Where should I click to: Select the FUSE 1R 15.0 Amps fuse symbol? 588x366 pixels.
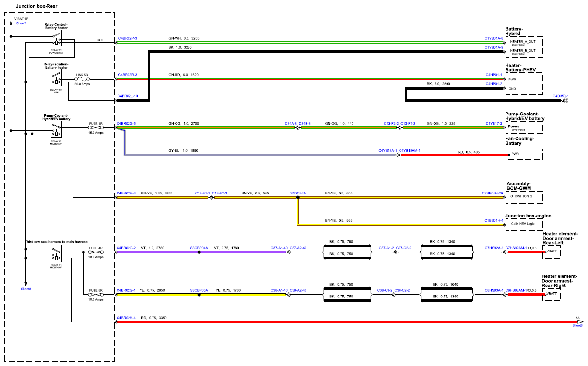[95, 128]
